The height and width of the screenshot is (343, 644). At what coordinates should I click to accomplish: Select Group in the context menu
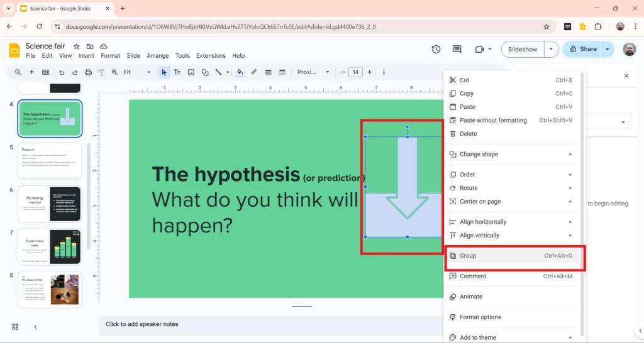(x=468, y=256)
